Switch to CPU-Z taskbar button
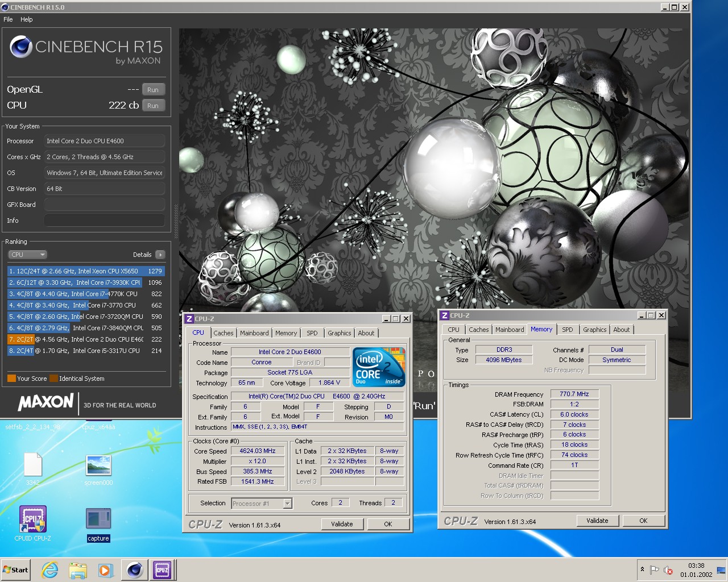728x582 pixels. pyautogui.click(x=162, y=570)
